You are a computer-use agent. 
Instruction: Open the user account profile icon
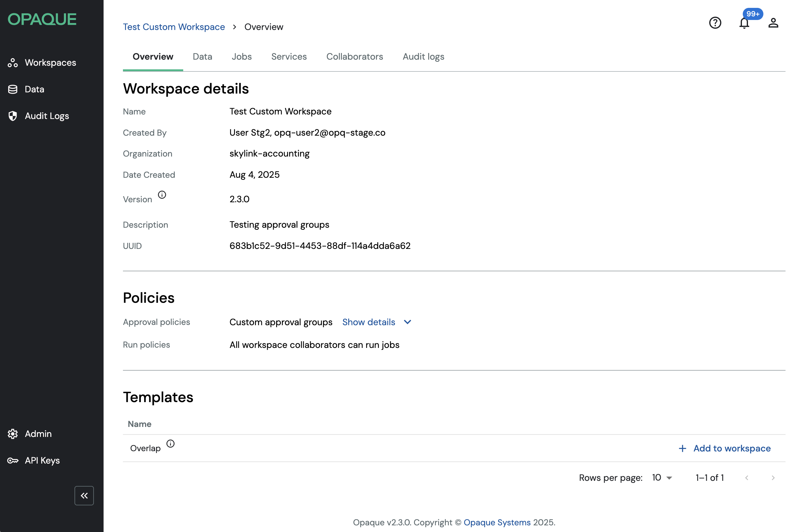coord(773,23)
